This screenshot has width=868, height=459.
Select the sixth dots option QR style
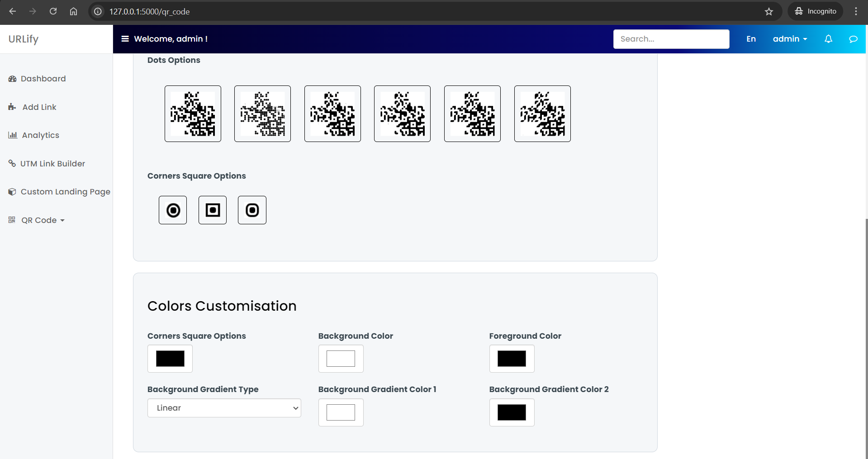coord(542,114)
